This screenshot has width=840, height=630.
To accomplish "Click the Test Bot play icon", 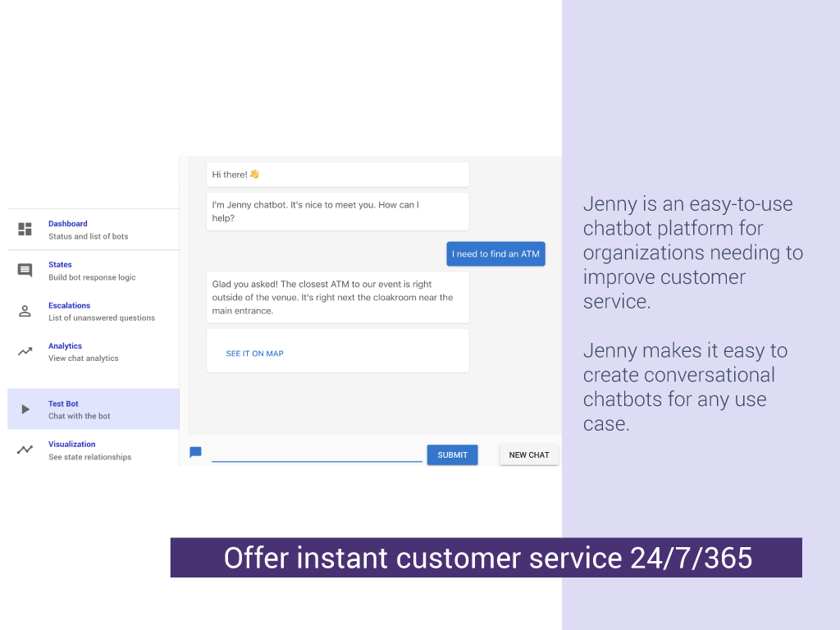I will pos(25,409).
